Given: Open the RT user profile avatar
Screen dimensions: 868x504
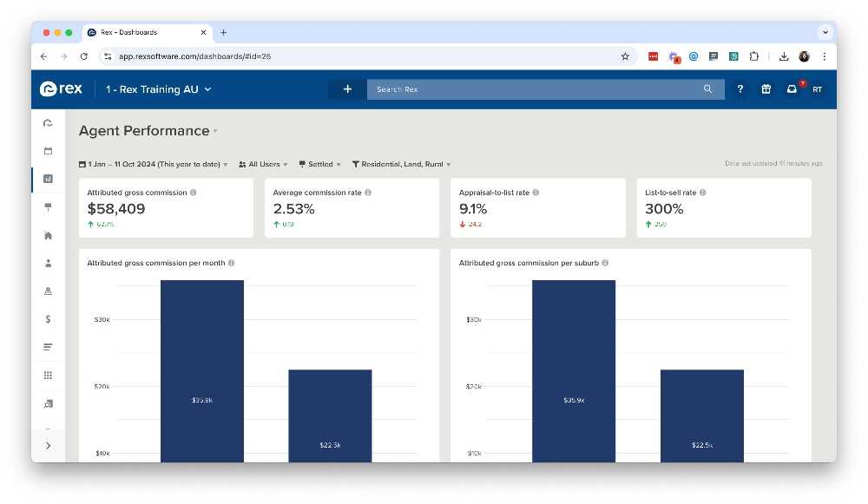Looking at the screenshot, I should 817,89.
